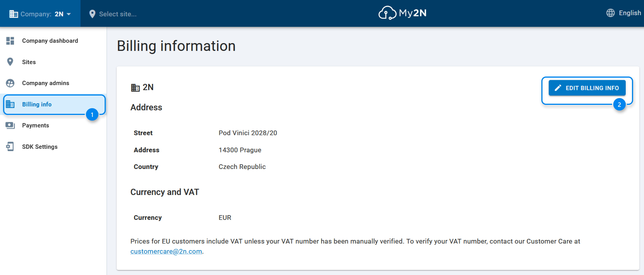Click the Sites location pin icon
Image resolution: width=644 pixels, height=275 pixels.
[10, 62]
